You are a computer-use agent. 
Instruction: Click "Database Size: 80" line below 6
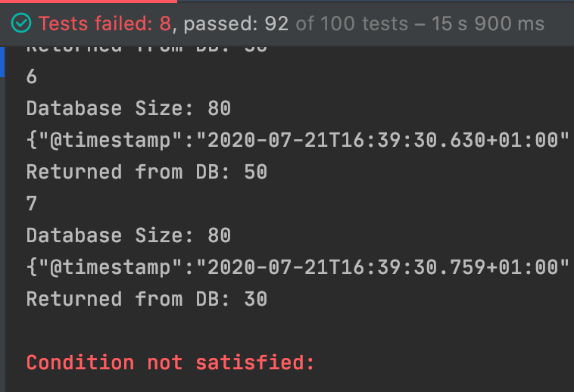128,108
